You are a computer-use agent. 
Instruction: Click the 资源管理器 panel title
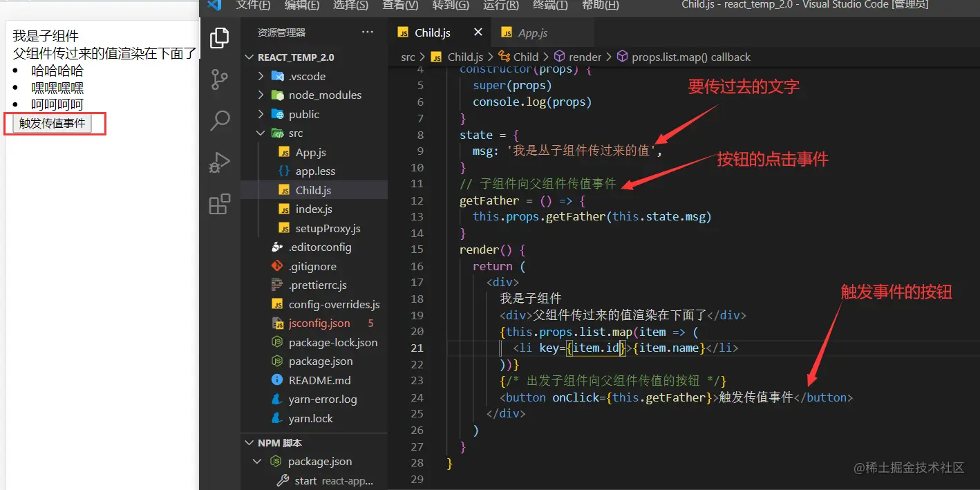pos(281,32)
